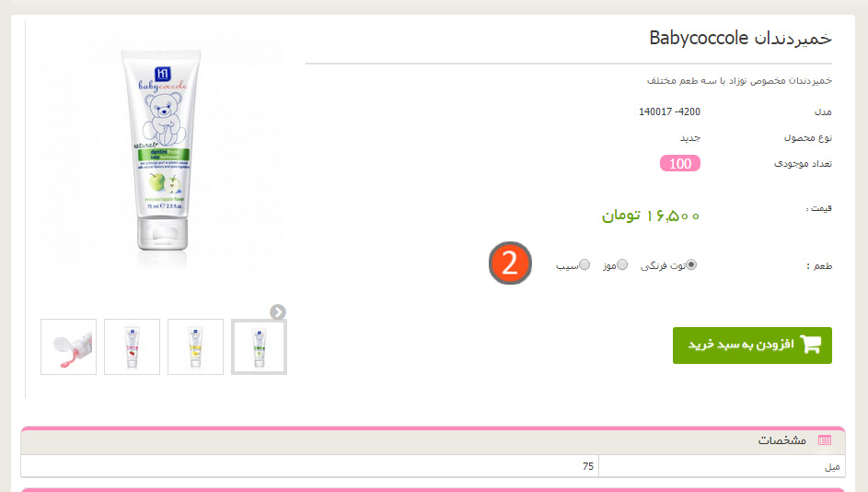Click the specifications (مشخصات) list icon

[x=825, y=440]
